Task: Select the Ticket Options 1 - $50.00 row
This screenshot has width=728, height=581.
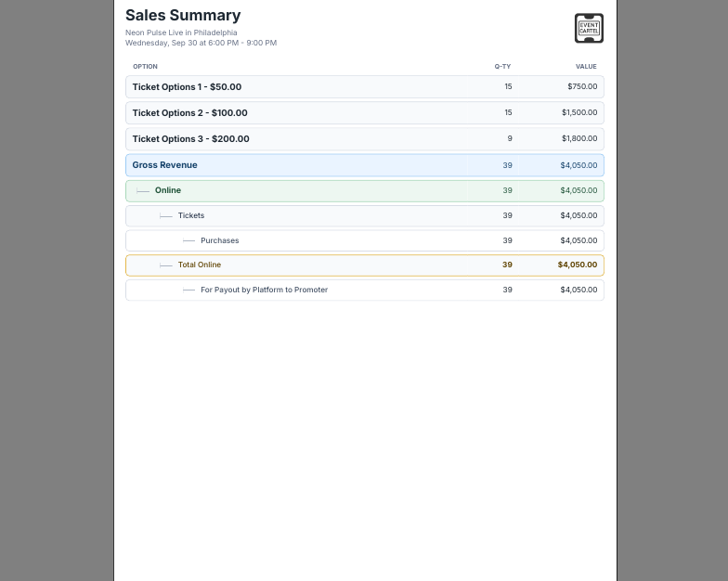Action: (364, 87)
